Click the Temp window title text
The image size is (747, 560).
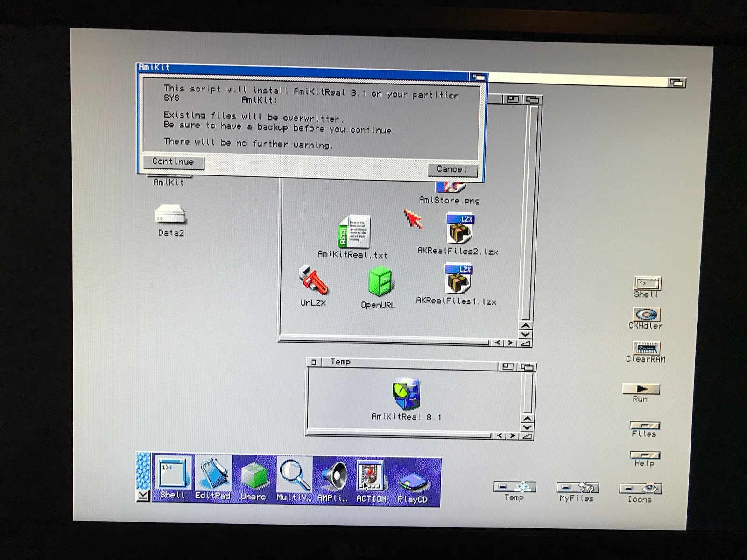point(340,362)
